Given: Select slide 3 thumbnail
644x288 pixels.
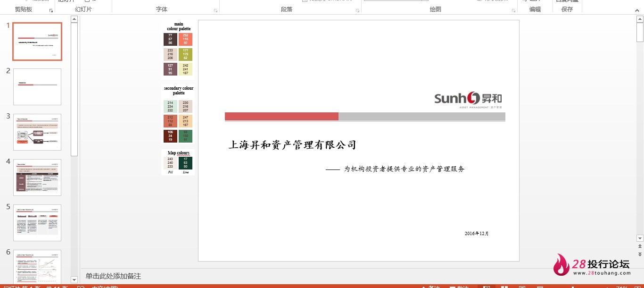Looking at the screenshot, I should pyautogui.click(x=37, y=132).
